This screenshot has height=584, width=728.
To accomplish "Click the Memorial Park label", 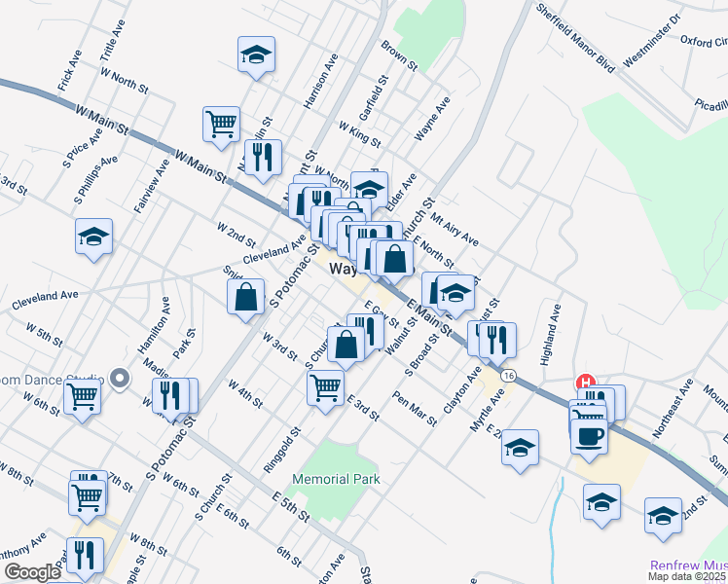I will click(336, 479).
